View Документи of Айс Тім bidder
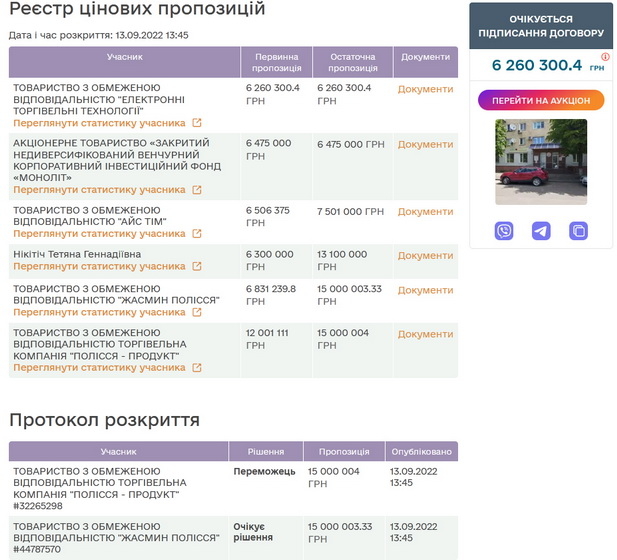 coord(425,212)
